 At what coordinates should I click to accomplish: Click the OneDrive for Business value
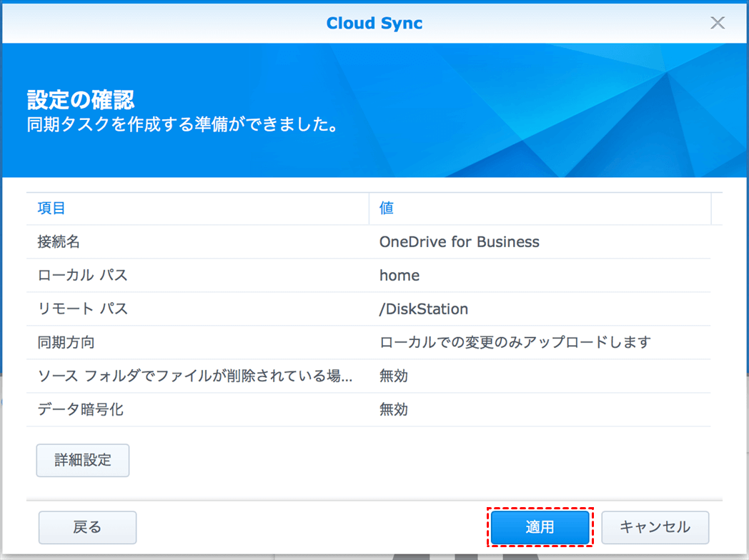pos(459,242)
